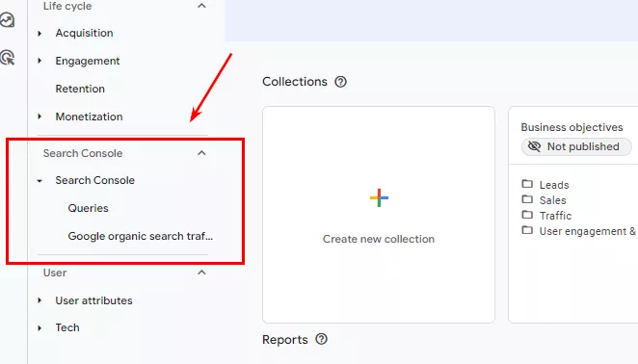Image resolution: width=638 pixels, height=364 pixels.
Task: Click the Leads folder icon
Action: [527, 184]
